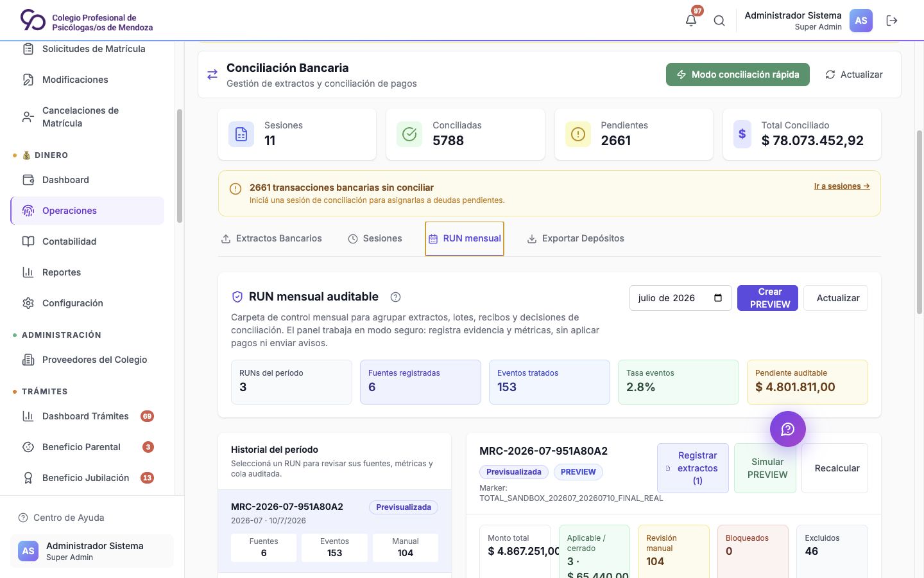Click the badge 13 beside Beneficio Jubilación
924x578 pixels.
point(148,478)
